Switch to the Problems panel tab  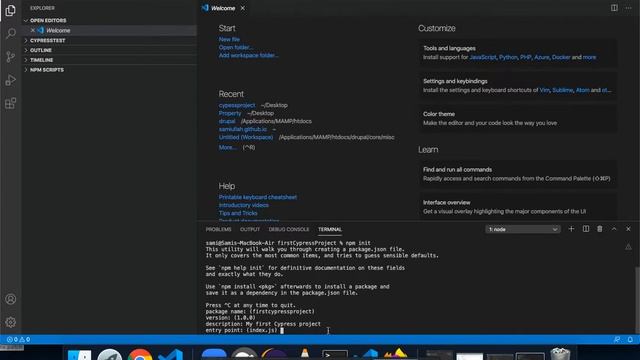pyautogui.click(x=218, y=229)
